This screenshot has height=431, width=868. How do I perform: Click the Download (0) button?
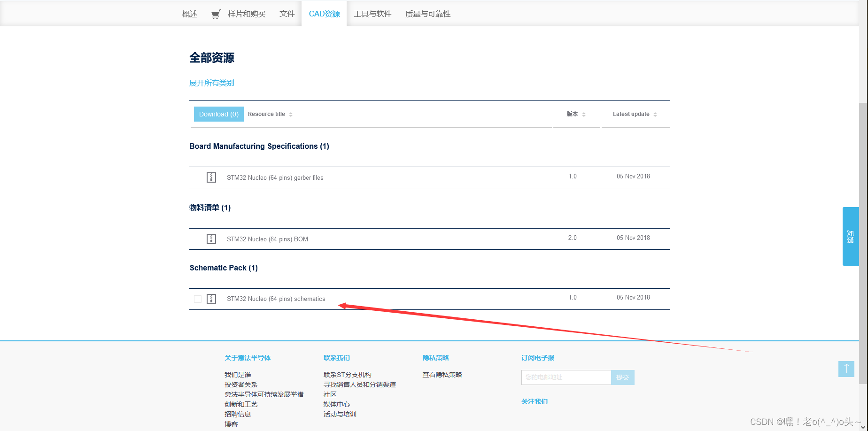point(219,114)
